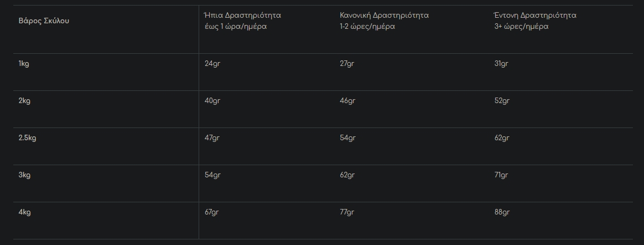This screenshot has height=245, width=644.
Task: Click the 'Βάρος Σκύλου' column header
Action: (44, 21)
